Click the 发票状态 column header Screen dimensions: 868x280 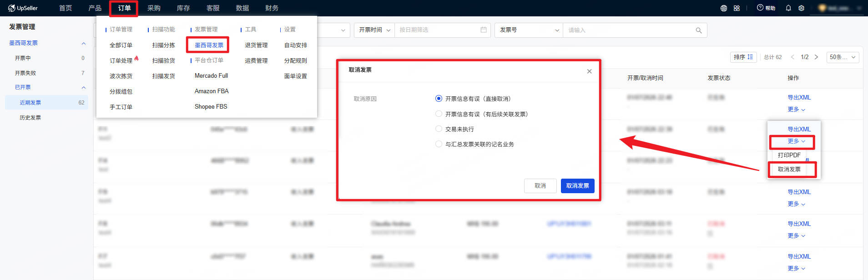[x=719, y=78]
